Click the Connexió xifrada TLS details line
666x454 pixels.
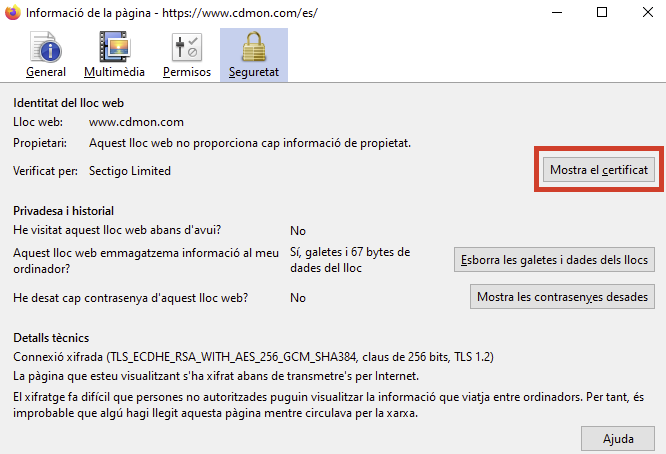coord(253,357)
